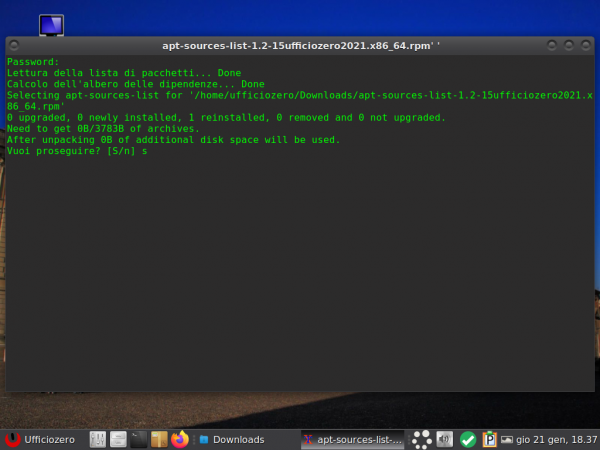
Task: Click the terminal window title text
Action: tap(301, 46)
